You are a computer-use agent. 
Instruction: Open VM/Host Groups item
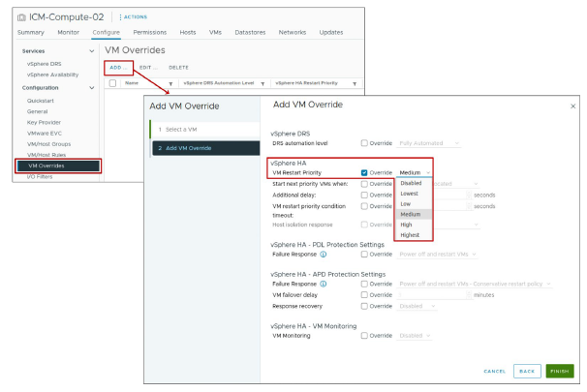click(x=49, y=144)
